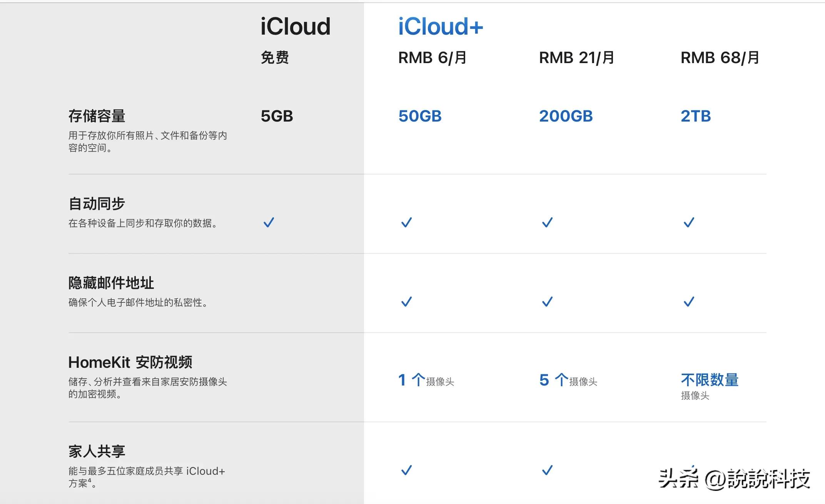Click the 家人共享 footnote 4 superscript
825x504 pixels.
coord(90,481)
